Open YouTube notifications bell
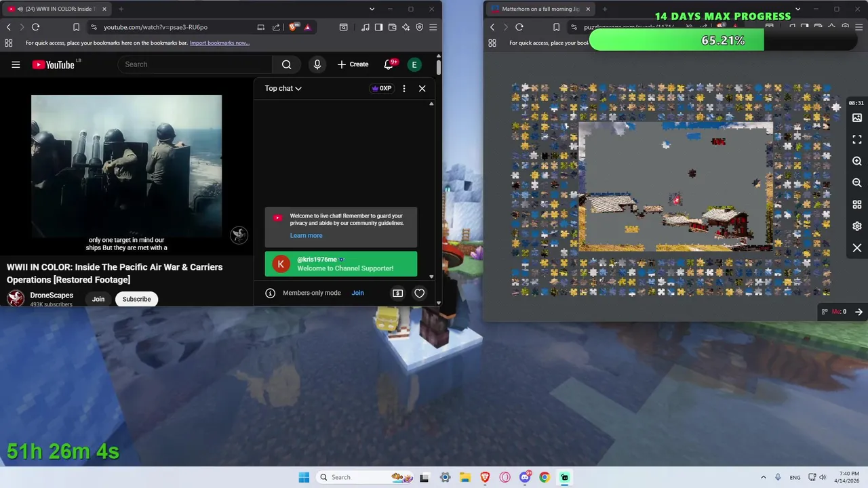This screenshot has height=488, width=868. [389, 64]
